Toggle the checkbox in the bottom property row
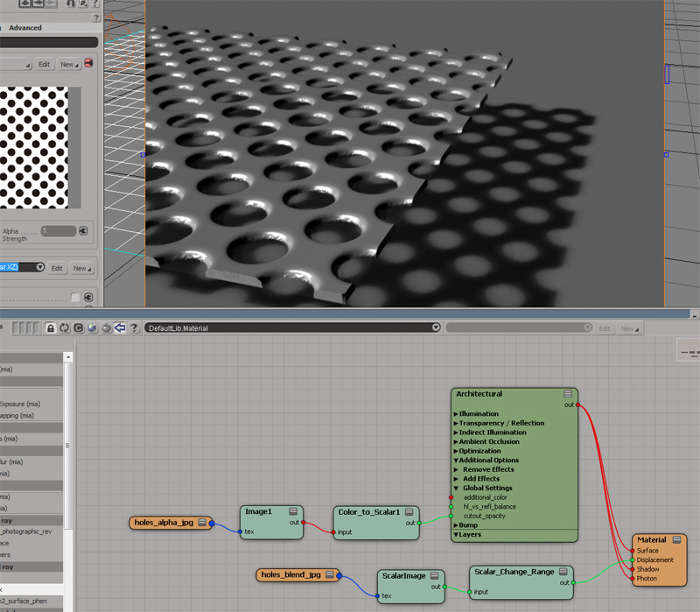This screenshot has height=612, width=700. tap(75, 298)
